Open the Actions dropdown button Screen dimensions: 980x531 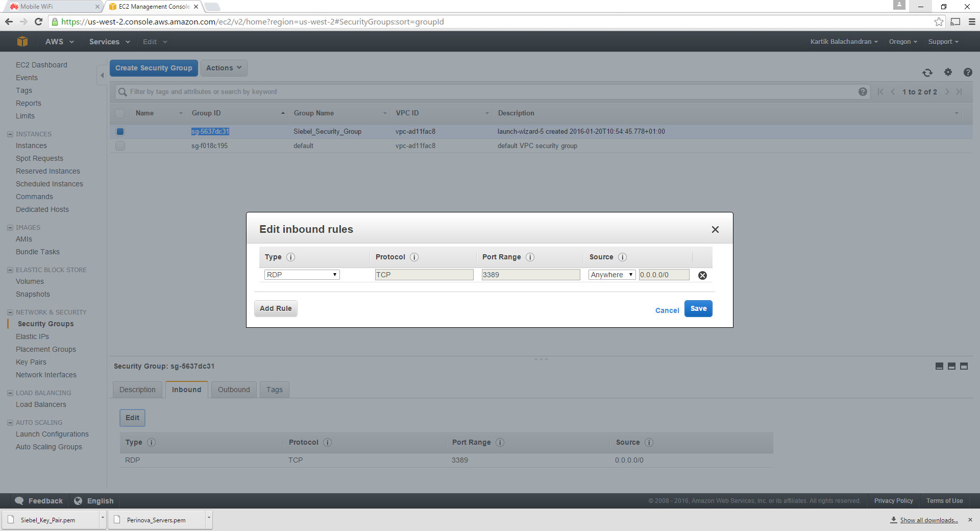point(224,68)
